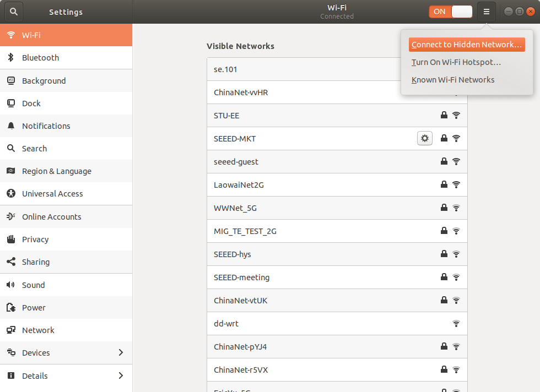Click Wi-Fi signal icon for ChinaNet-r5VX
Screen dimensions: 540x392
456,369
